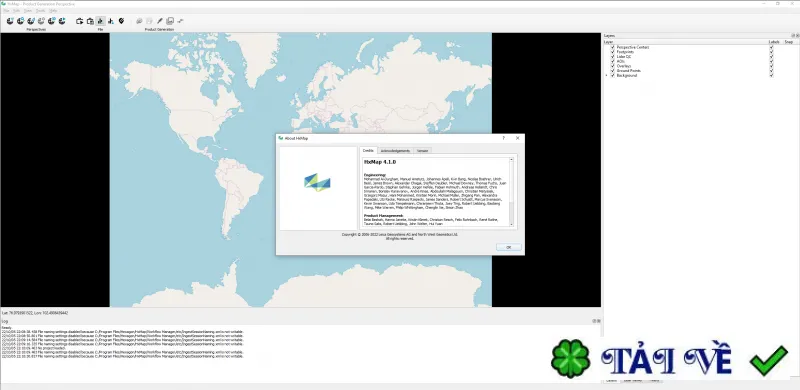Close the Log panel
Image resolution: width=800 pixels, height=390 pixels.
click(x=598, y=321)
